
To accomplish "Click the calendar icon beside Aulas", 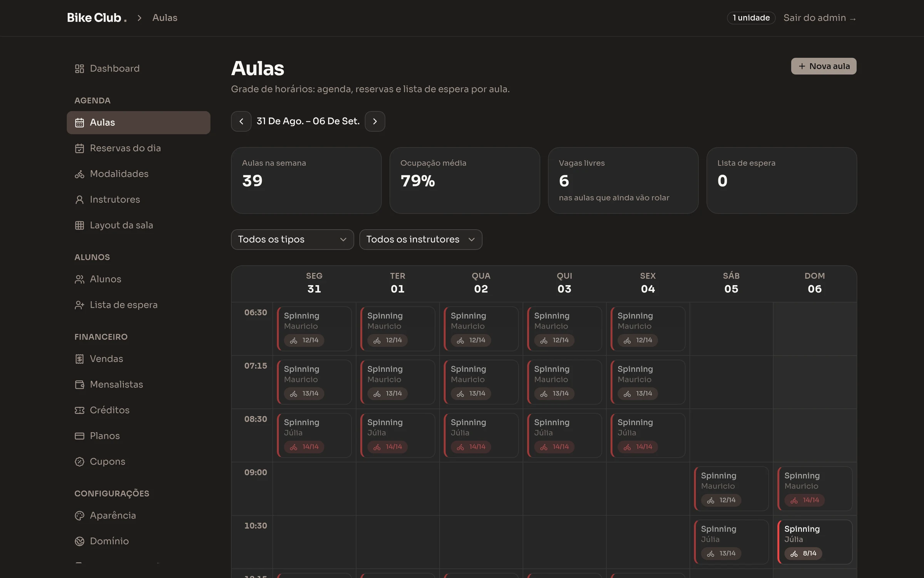I will pyautogui.click(x=79, y=123).
